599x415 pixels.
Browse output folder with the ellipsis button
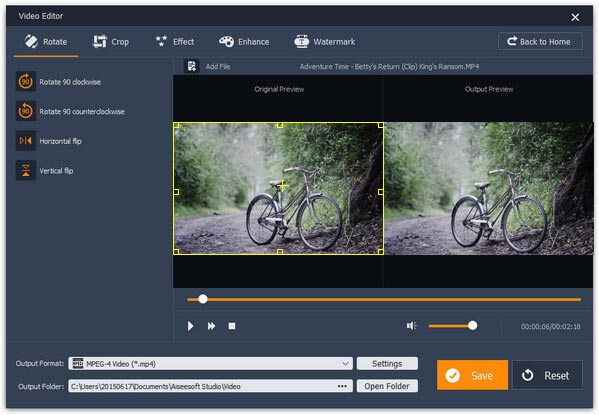coord(342,386)
